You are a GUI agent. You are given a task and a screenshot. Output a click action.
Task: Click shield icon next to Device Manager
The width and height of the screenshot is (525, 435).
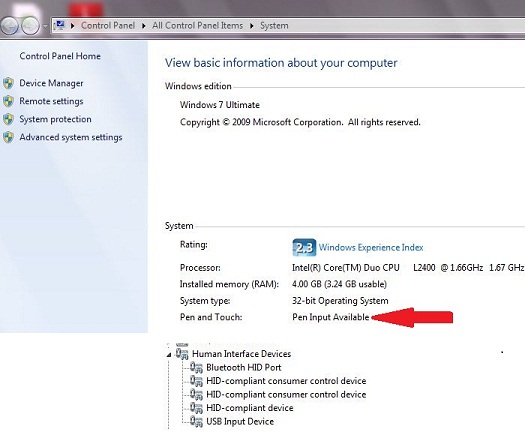coord(8,83)
